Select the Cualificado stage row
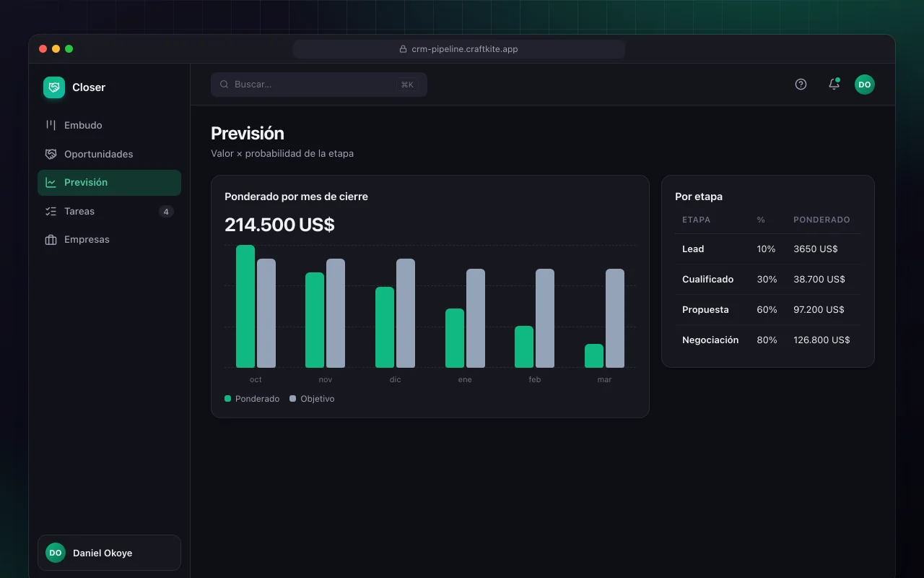Screen dimensions: 924x578 click(x=767, y=279)
